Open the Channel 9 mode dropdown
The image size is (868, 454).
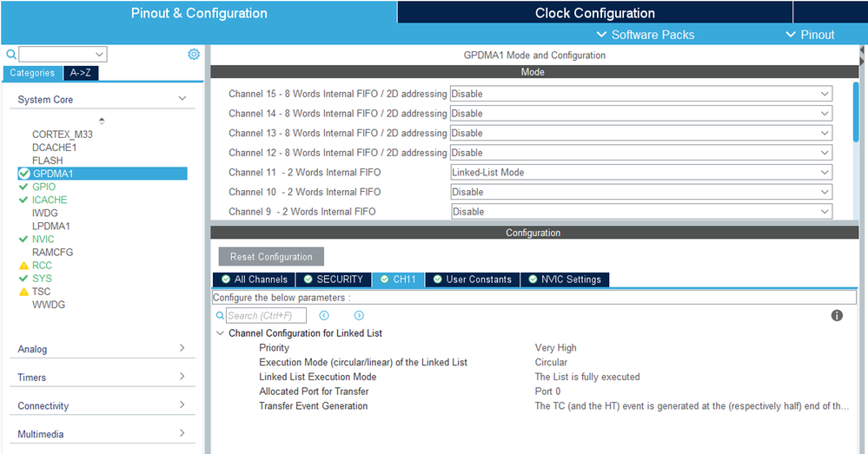tap(641, 211)
